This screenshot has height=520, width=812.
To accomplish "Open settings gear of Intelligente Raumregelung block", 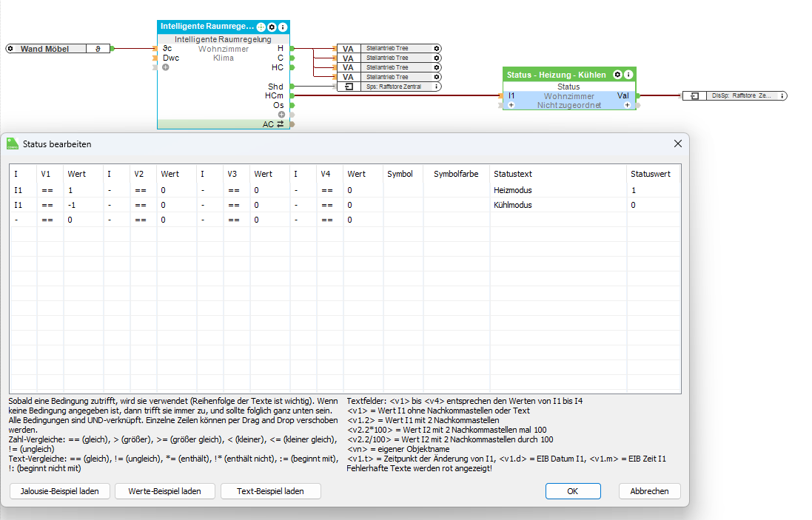I will coord(272,26).
